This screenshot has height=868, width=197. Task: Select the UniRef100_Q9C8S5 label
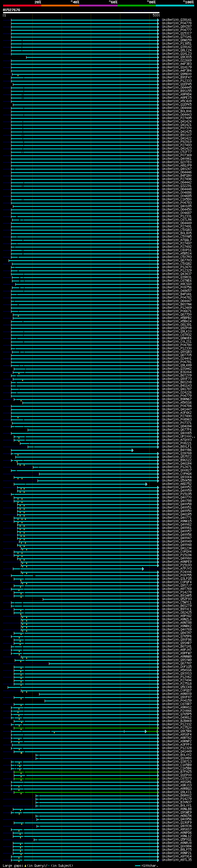tap(177, 57)
